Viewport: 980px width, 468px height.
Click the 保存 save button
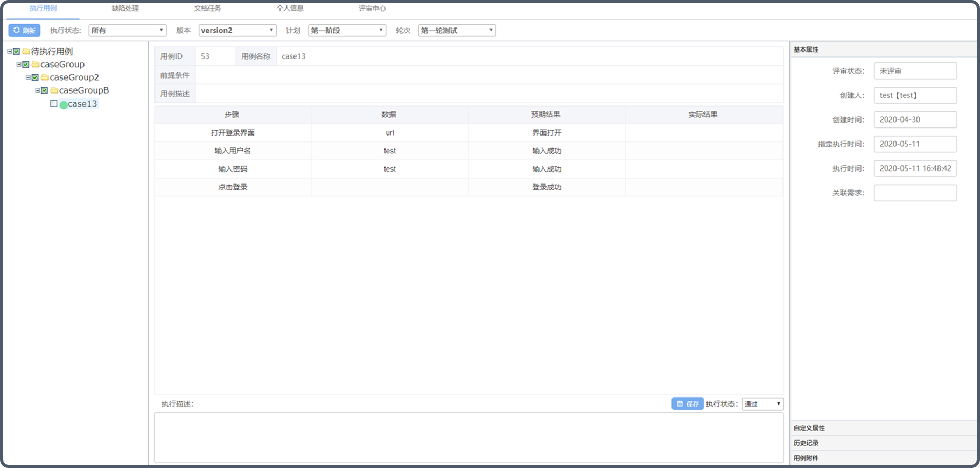[x=687, y=404]
